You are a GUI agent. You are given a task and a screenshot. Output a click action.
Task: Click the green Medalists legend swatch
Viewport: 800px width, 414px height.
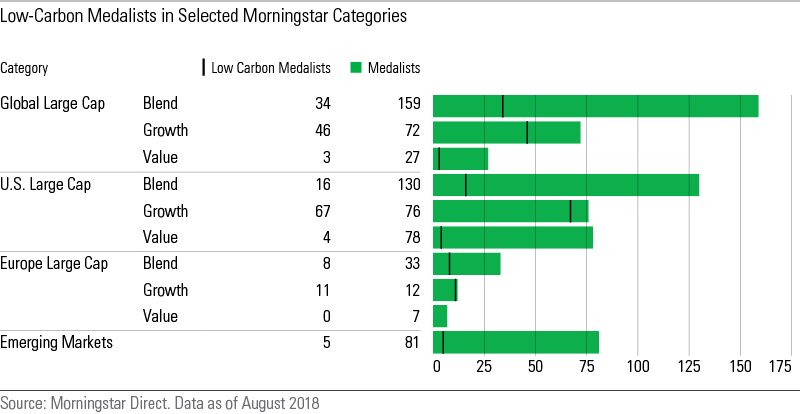pyautogui.click(x=356, y=68)
